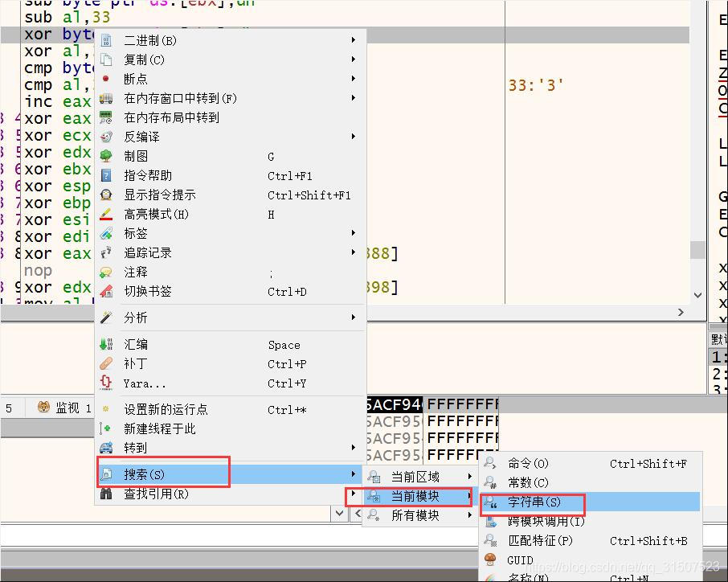Expand the 二进制(B) submenu arrow
The image size is (728, 582).
(x=354, y=40)
